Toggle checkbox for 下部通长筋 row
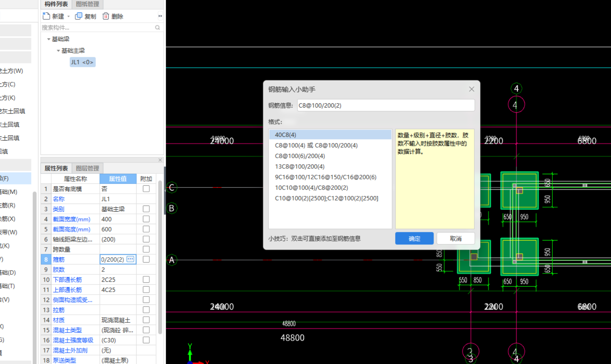Screen dimensions: 611x364 click(x=146, y=279)
